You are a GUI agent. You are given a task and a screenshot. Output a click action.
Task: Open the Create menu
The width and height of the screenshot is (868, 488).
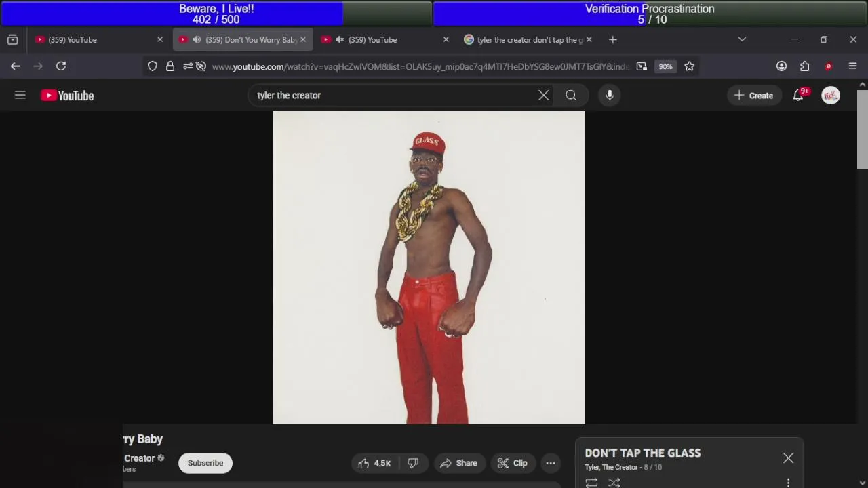[x=753, y=96]
